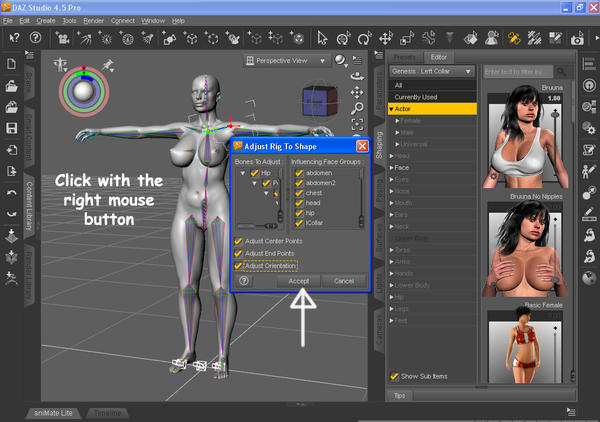Image resolution: width=600 pixels, height=422 pixels.
Task: Click the Accept button
Action: point(299,281)
